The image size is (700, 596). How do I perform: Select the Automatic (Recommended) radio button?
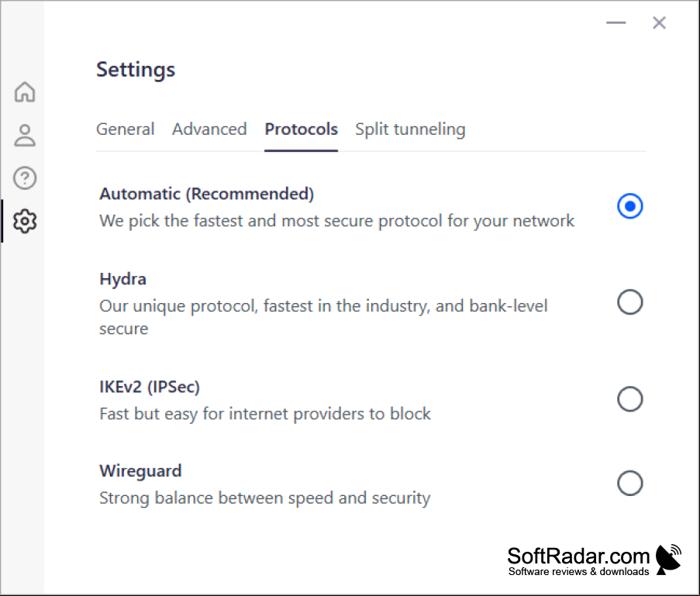tap(630, 206)
